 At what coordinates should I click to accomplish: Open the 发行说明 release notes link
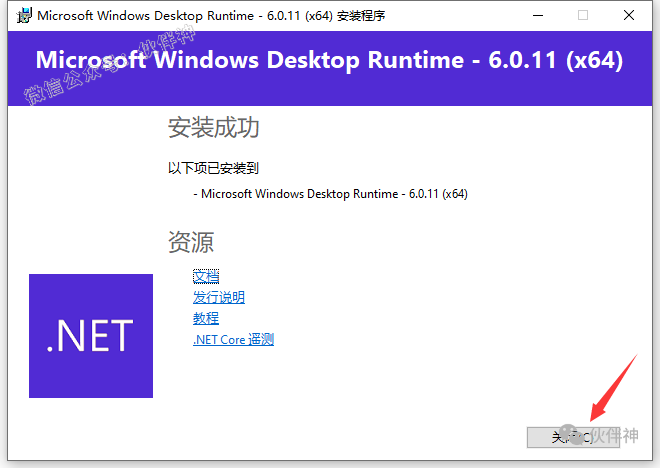[x=219, y=298]
